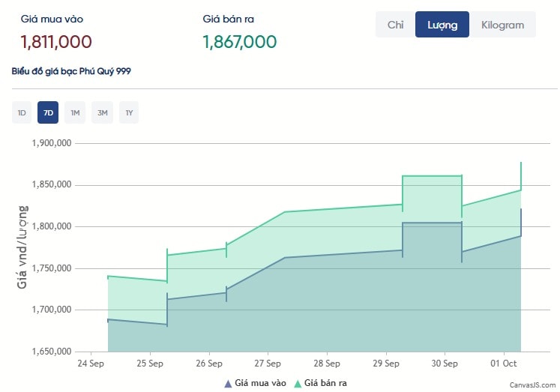This screenshot has width=560, height=392.
Task: Click the chart title Biểu đồ giá bạc Phú Quý 999
Action: click(x=72, y=71)
